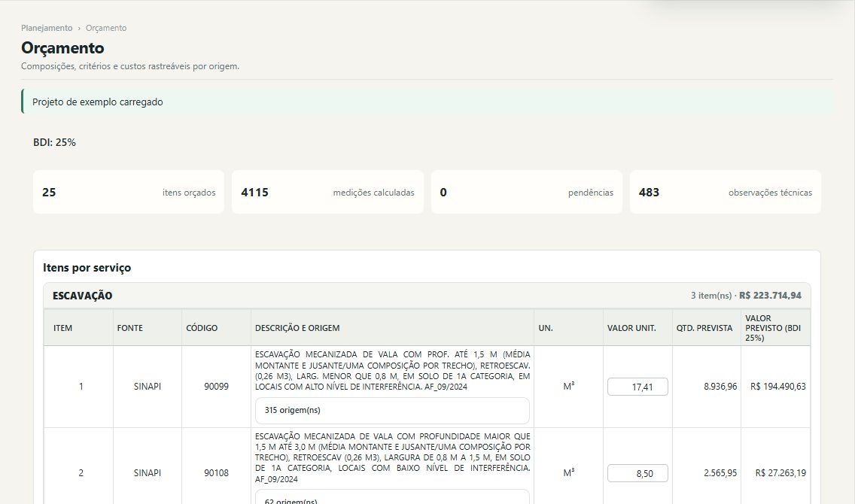Screen dimensions: 855x504
Task: Click the M³ unit in the 90099 row
Action: click(x=569, y=387)
